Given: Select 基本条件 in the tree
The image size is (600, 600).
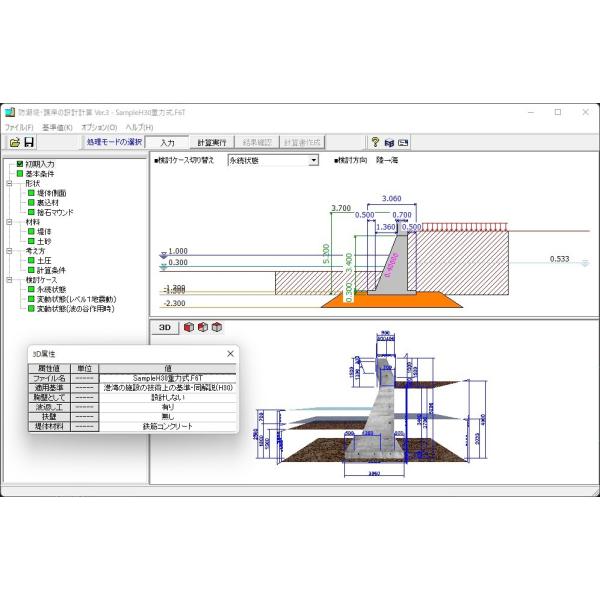Looking at the screenshot, I should [40, 173].
